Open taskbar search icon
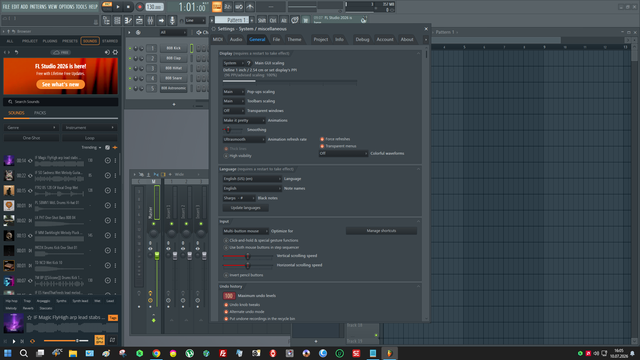Viewport: 640px width, 360px height. tap(24, 353)
